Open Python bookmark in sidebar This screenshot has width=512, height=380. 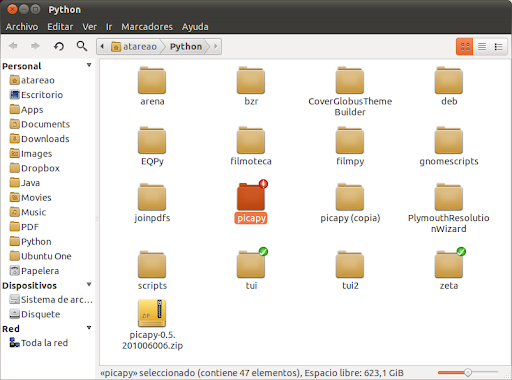30,242
